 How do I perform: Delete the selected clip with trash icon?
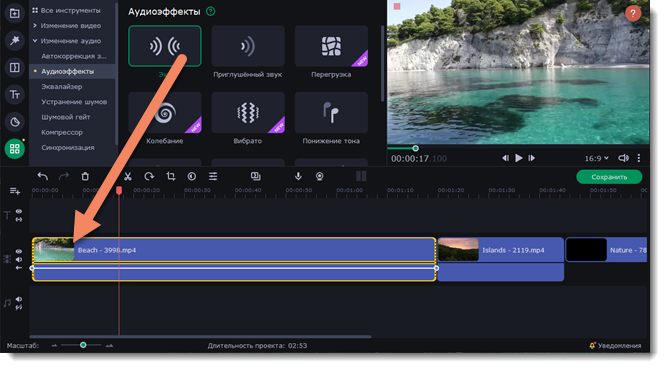click(x=85, y=176)
